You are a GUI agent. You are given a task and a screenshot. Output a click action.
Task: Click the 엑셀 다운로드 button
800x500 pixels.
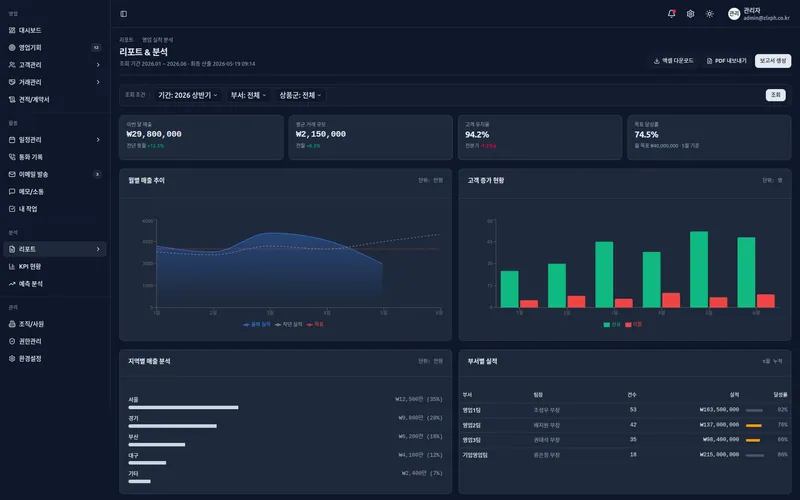[673, 61]
